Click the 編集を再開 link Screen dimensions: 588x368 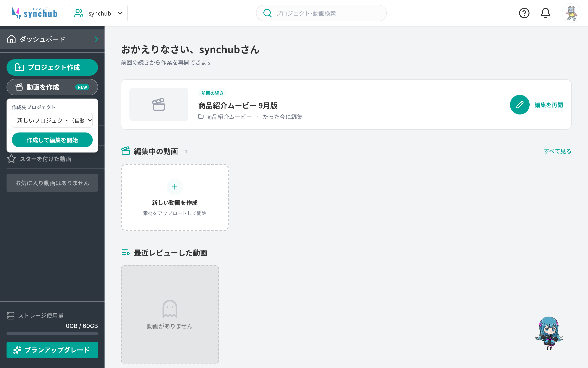coord(549,105)
